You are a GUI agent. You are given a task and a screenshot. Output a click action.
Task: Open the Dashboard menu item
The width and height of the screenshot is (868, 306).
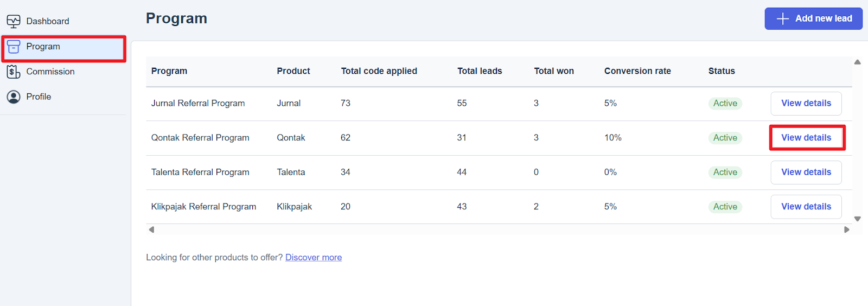pos(48,21)
